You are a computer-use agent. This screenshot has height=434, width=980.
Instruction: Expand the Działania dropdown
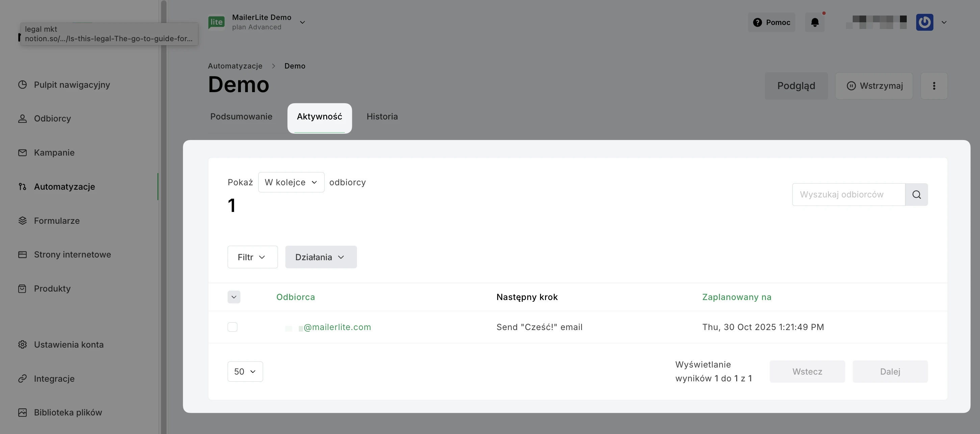click(x=321, y=257)
